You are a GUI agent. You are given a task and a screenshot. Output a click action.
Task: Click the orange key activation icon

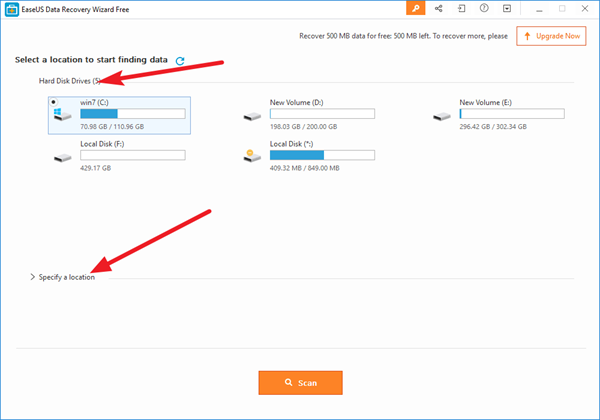coord(416,8)
